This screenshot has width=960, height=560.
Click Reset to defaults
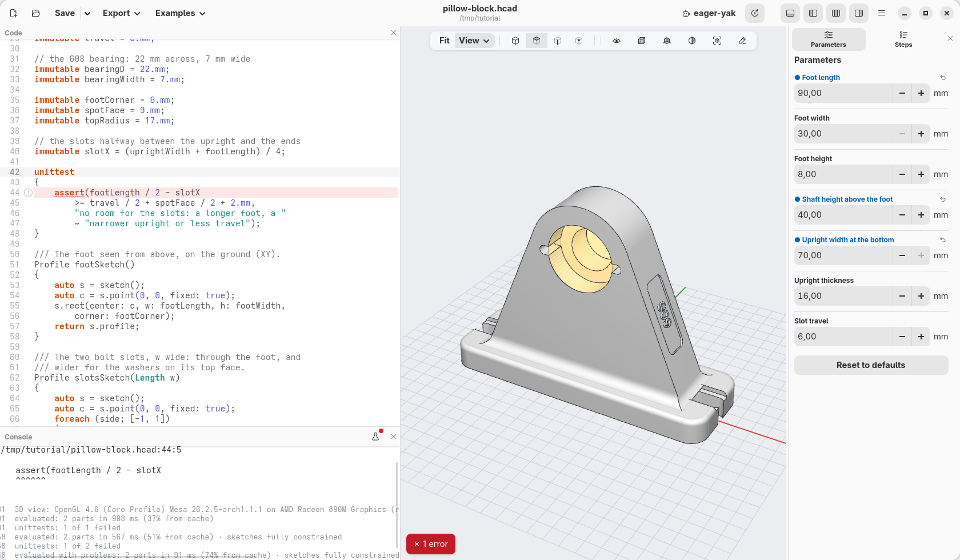pos(871,365)
